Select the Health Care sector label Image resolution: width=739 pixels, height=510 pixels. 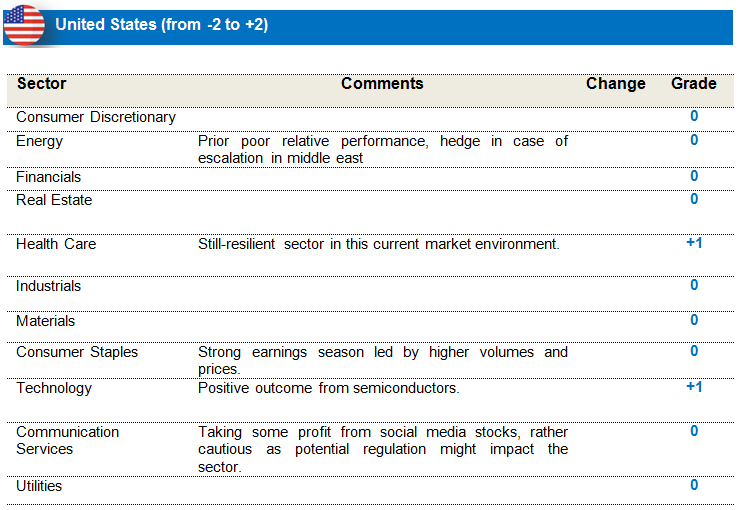pos(56,244)
